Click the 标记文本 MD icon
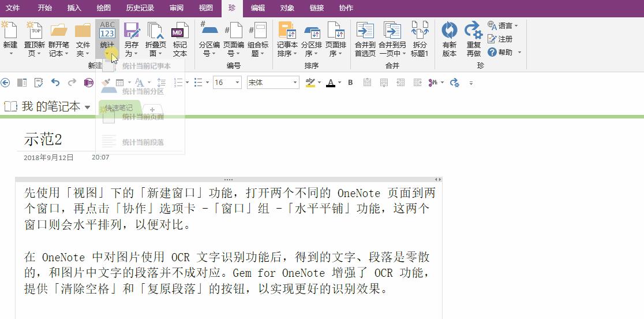This screenshot has height=319, width=644. 180,30
